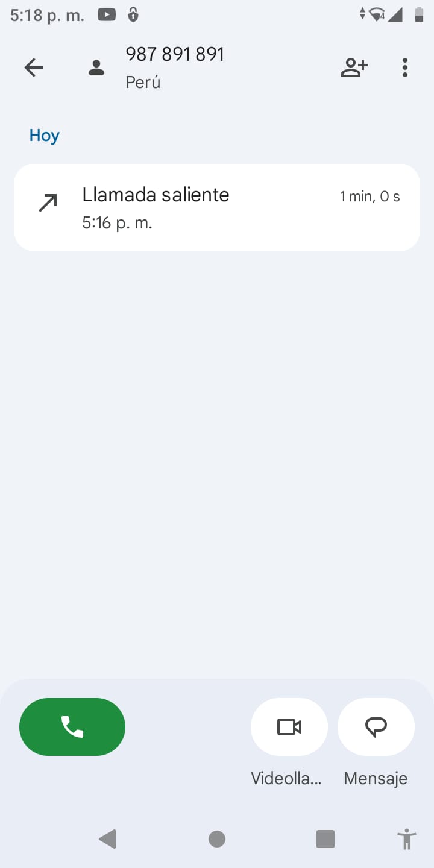Open the three-dot overflow menu
The width and height of the screenshot is (434, 868).
point(405,68)
